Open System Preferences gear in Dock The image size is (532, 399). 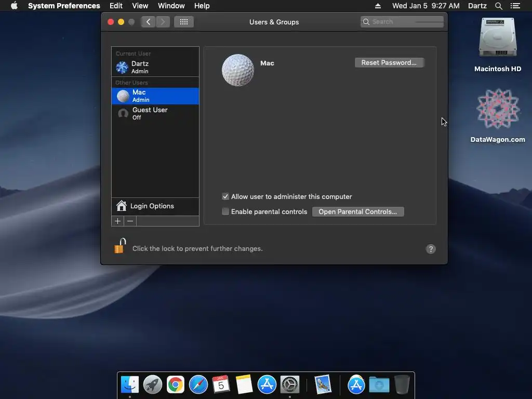pyautogui.click(x=290, y=384)
